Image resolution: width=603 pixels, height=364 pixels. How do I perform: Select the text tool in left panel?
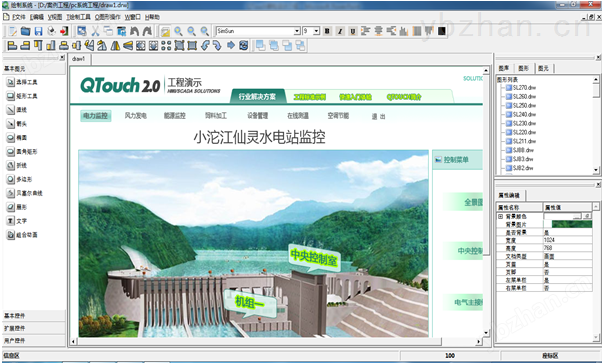(x=17, y=221)
